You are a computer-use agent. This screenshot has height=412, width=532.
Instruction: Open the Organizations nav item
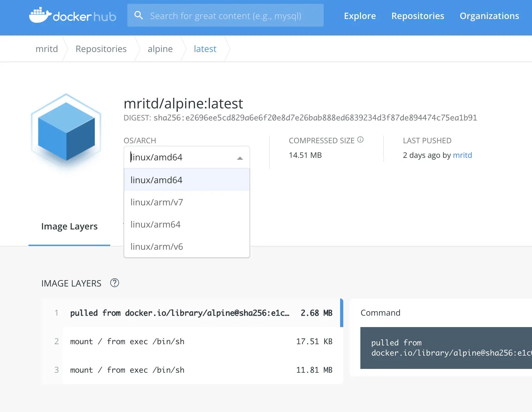click(x=489, y=16)
